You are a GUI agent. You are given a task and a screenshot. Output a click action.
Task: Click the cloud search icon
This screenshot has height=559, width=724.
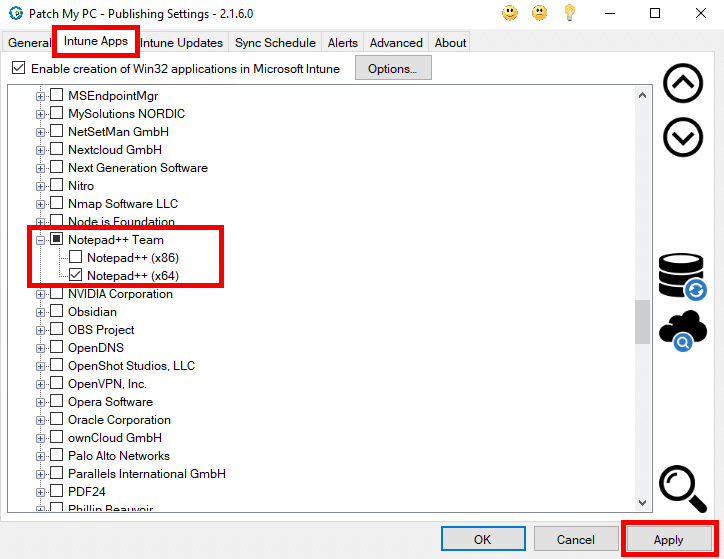682,332
